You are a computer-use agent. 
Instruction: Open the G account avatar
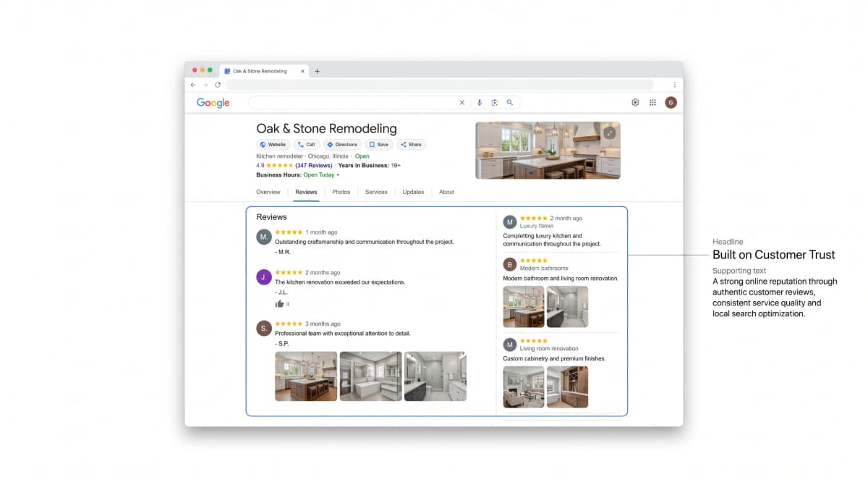pyautogui.click(x=671, y=103)
